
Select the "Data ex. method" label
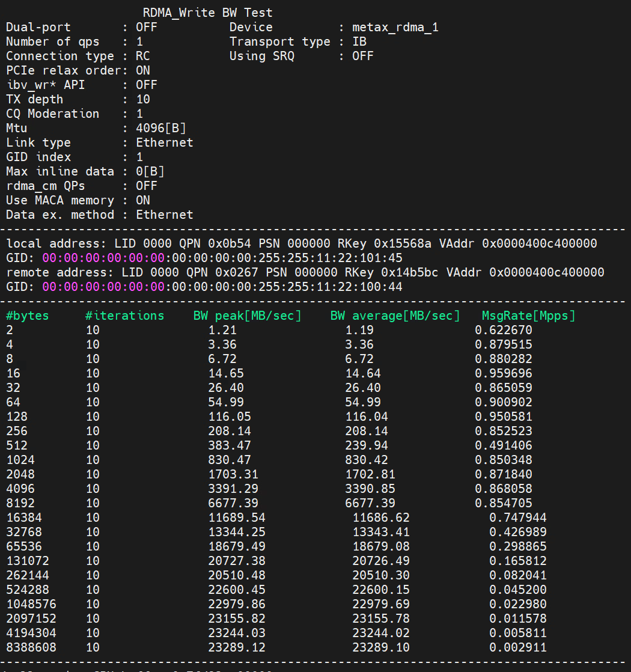coord(60,215)
